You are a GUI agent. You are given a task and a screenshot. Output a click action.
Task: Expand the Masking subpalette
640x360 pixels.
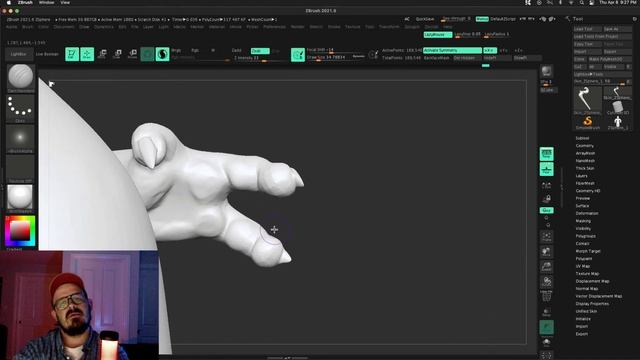(583, 221)
